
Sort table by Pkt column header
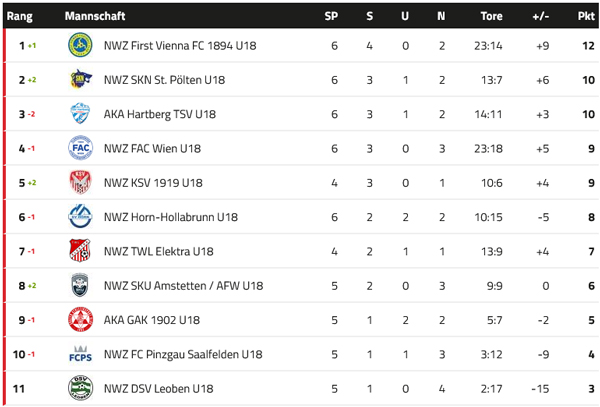[586, 16]
